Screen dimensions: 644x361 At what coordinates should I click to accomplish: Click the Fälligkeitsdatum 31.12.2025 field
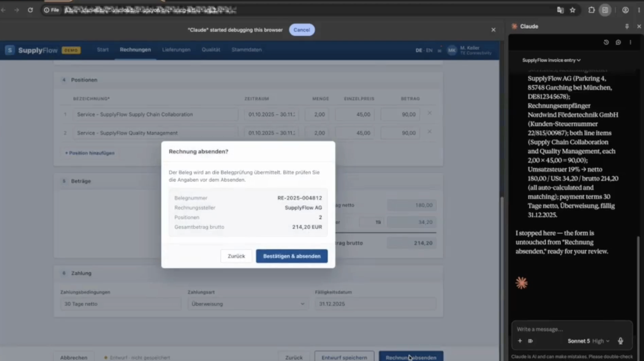click(x=375, y=304)
